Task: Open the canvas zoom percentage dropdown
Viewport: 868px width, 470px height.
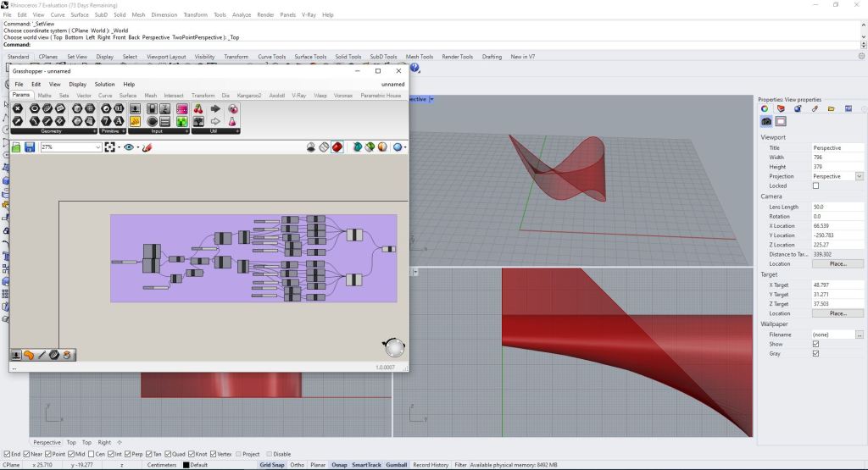Action: (97, 147)
